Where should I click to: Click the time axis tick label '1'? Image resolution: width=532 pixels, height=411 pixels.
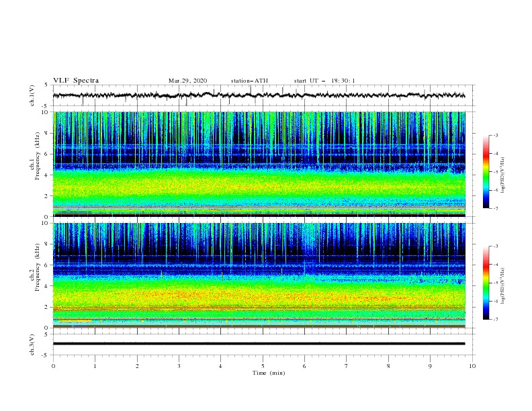tap(95, 366)
